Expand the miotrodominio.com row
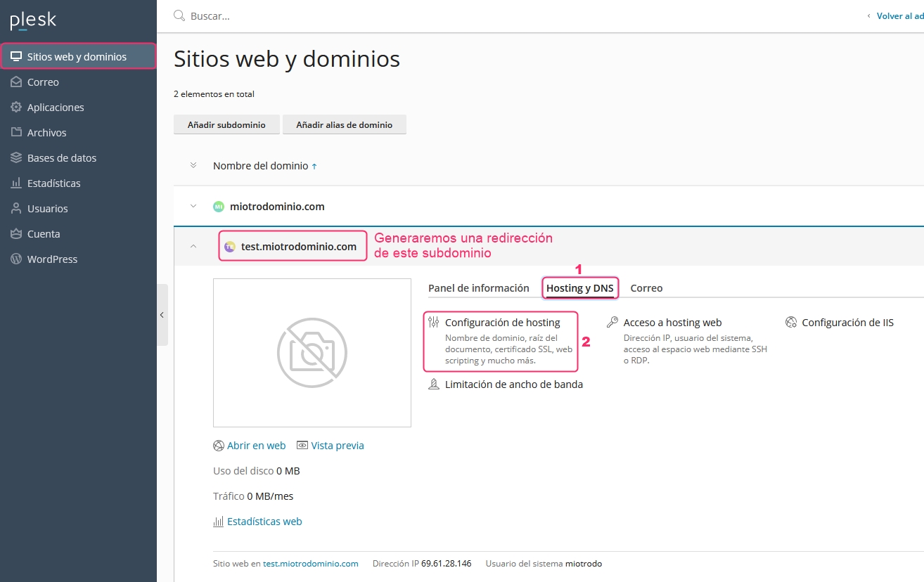Screen dimensions: 924x582 (x=193, y=207)
